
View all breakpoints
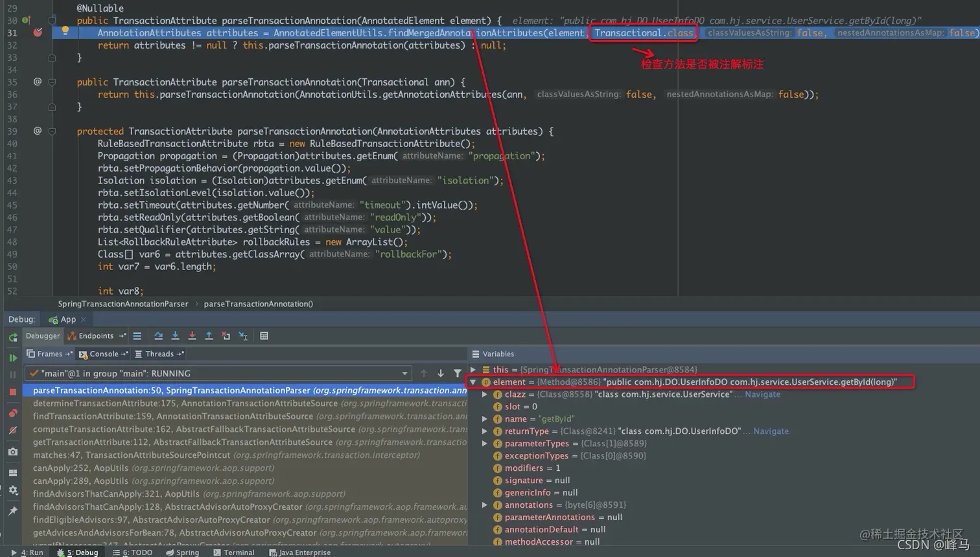(13, 413)
